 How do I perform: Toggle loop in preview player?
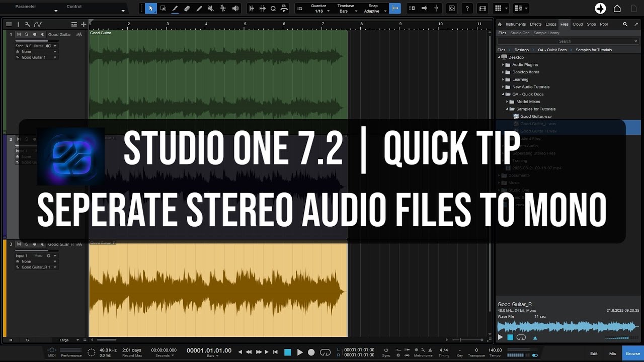521,337
